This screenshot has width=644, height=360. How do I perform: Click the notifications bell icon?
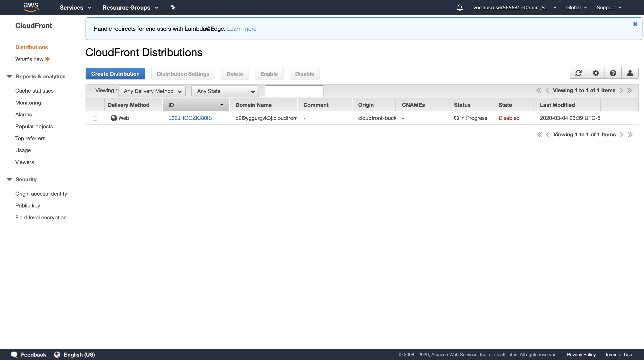[460, 7]
